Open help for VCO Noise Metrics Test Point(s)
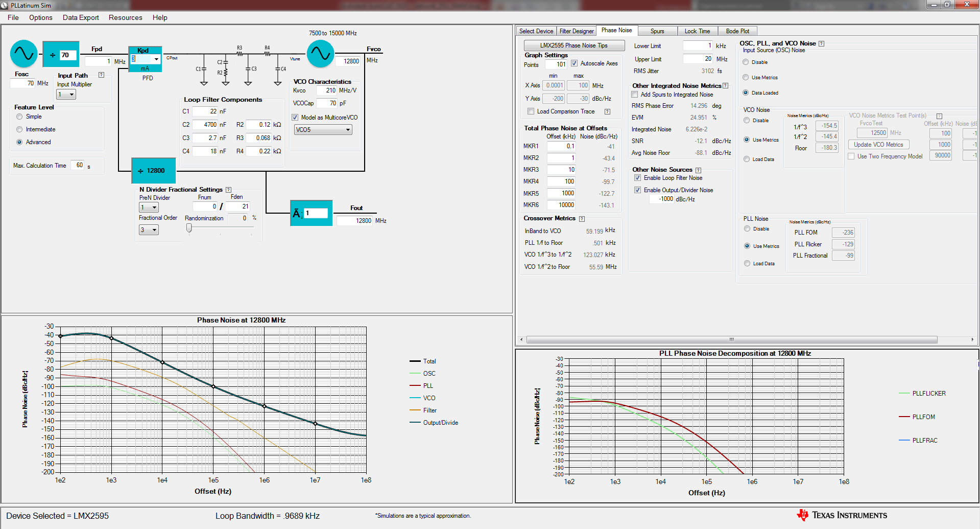The height and width of the screenshot is (529, 980). [939, 116]
